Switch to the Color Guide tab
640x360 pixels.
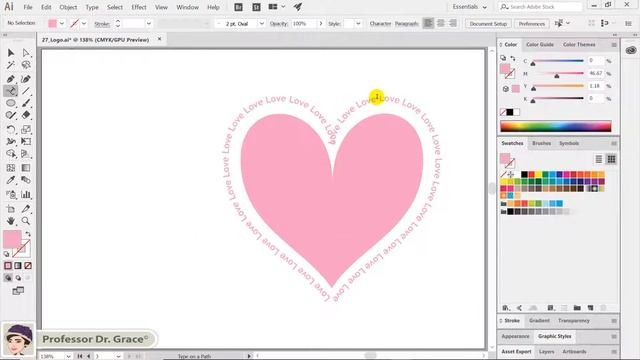(540, 44)
